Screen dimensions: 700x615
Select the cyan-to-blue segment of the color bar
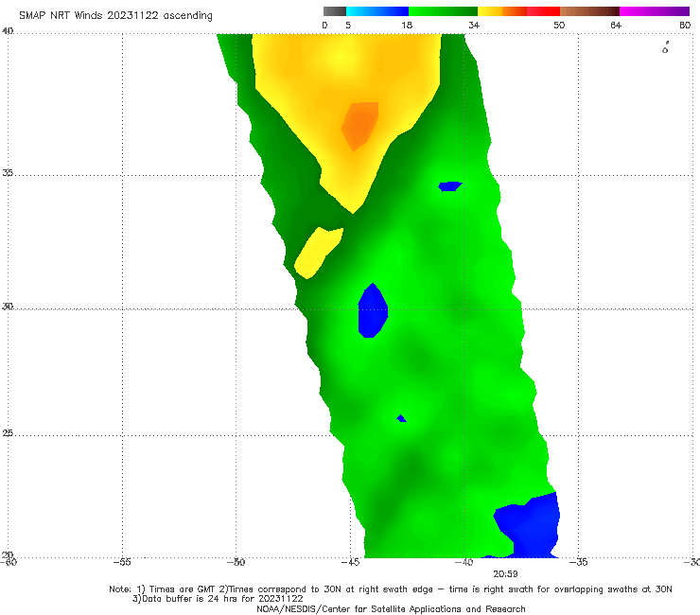coord(377,11)
